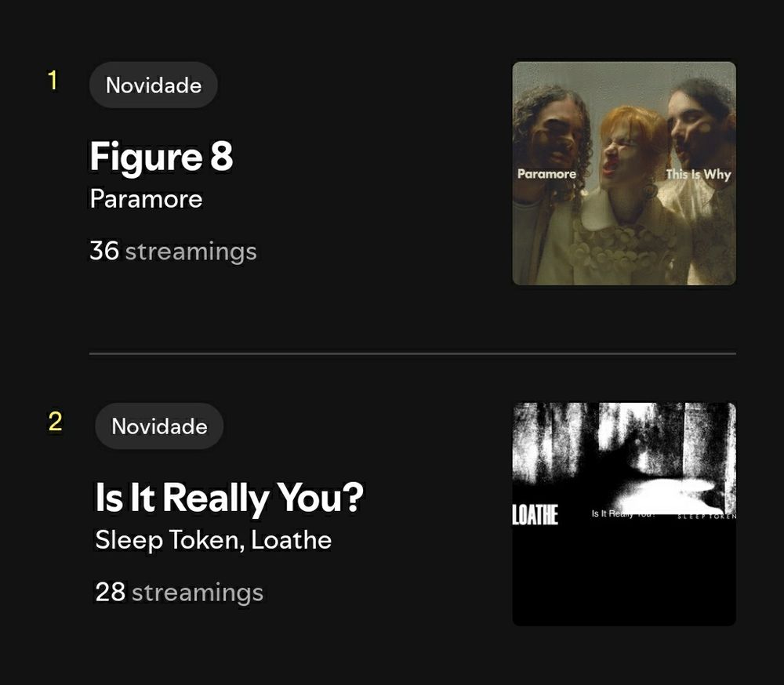The height and width of the screenshot is (685, 784).
Task: Open the Paramore artist name under Figure 8
Action: pyautogui.click(x=146, y=199)
